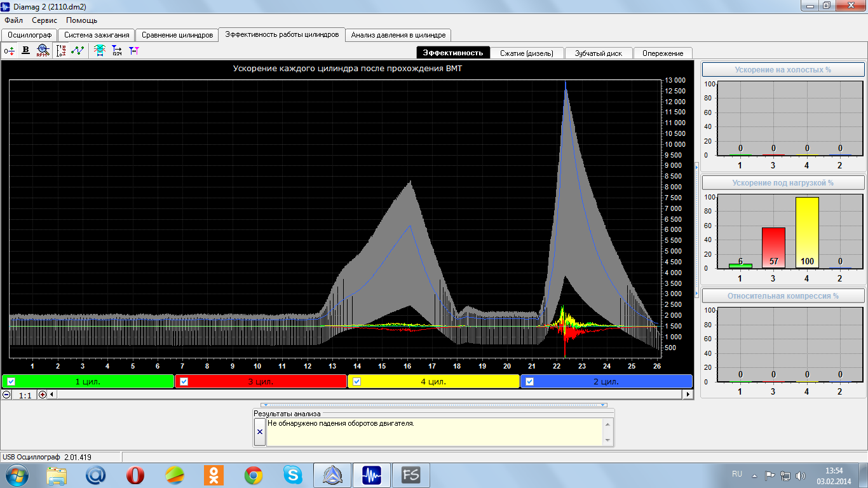Click the green dotted zigzag line icon
This screenshot has height=488, width=868.
click(x=77, y=51)
